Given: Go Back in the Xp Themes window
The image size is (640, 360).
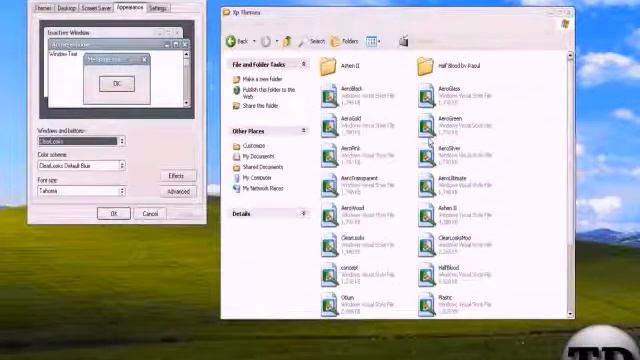Looking at the screenshot, I should (x=237, y=41).
